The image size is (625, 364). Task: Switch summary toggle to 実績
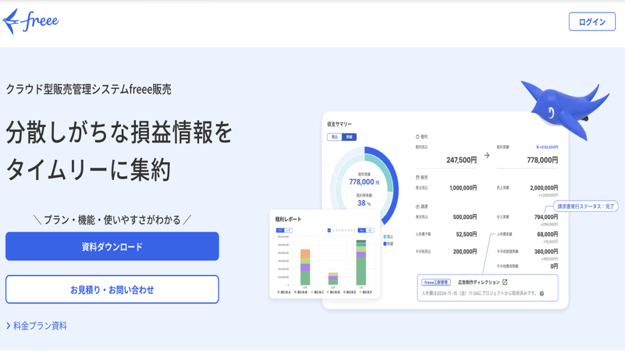point(349,137)
